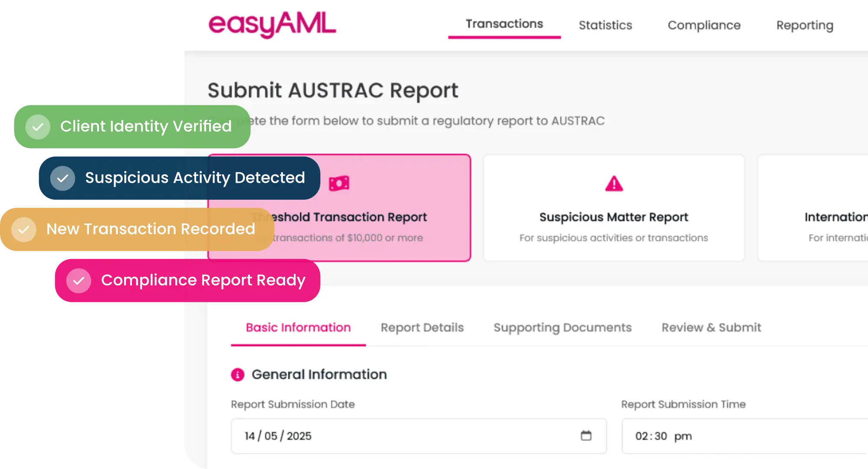Open the Transactions navigation tab
Viewport: 868px width, 469px height.
504,24
